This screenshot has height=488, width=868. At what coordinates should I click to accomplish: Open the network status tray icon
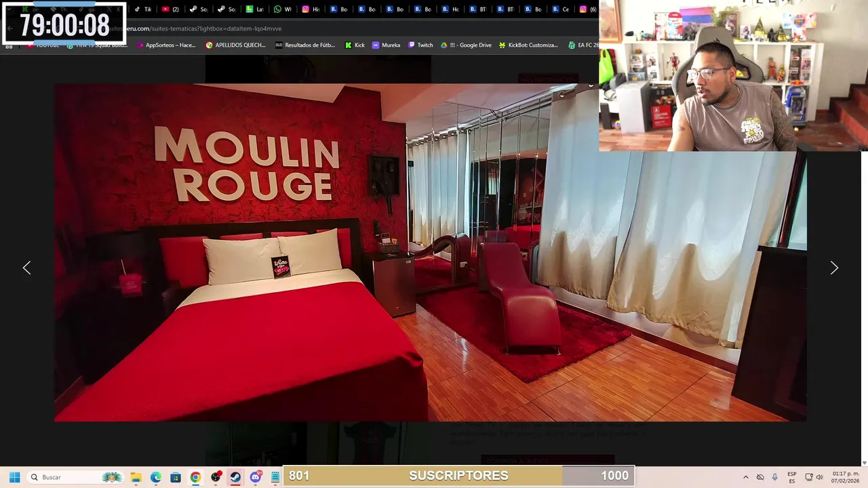tap(809, 477)
